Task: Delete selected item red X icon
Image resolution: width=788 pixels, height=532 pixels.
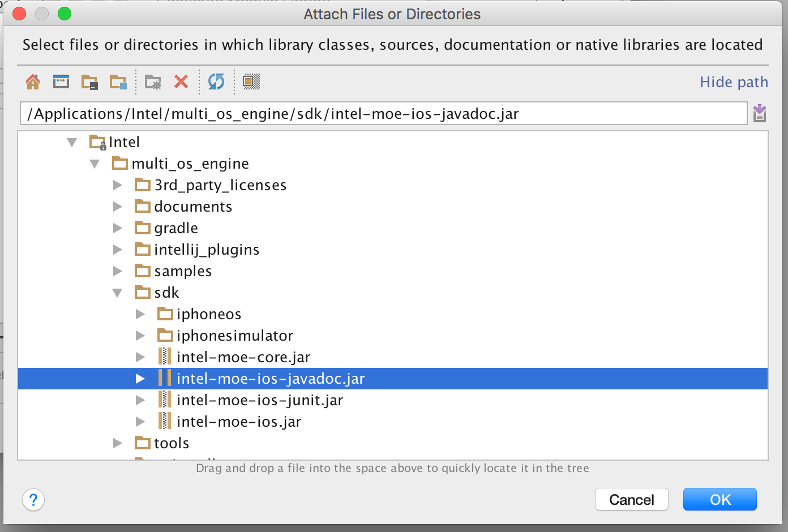Action: tap(181, 82)
